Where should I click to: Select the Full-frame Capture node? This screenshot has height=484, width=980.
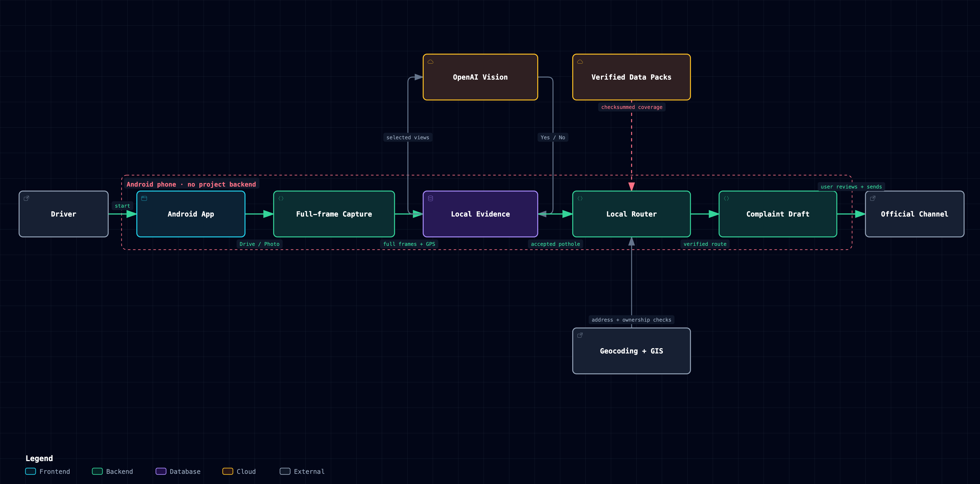click(x=334, y=214)
